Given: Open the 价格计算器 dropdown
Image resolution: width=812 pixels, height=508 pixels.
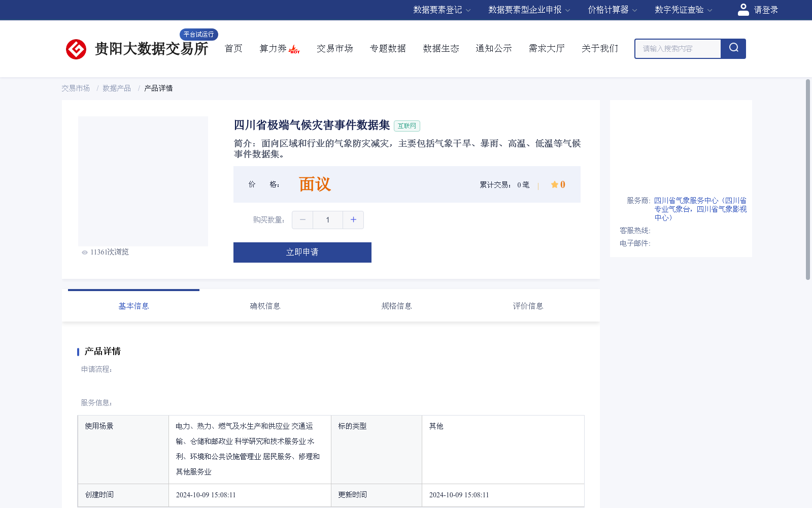Looking at the screenshot, I should 612,10.
